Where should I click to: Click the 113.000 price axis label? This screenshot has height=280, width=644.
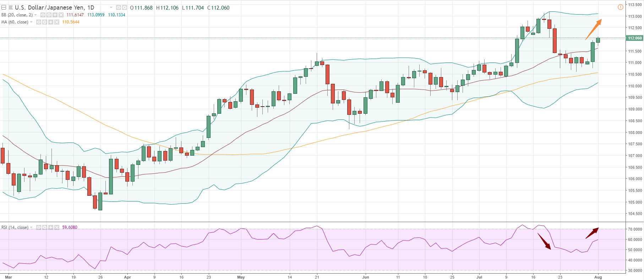pyautogui.click(x=635, y=16)
